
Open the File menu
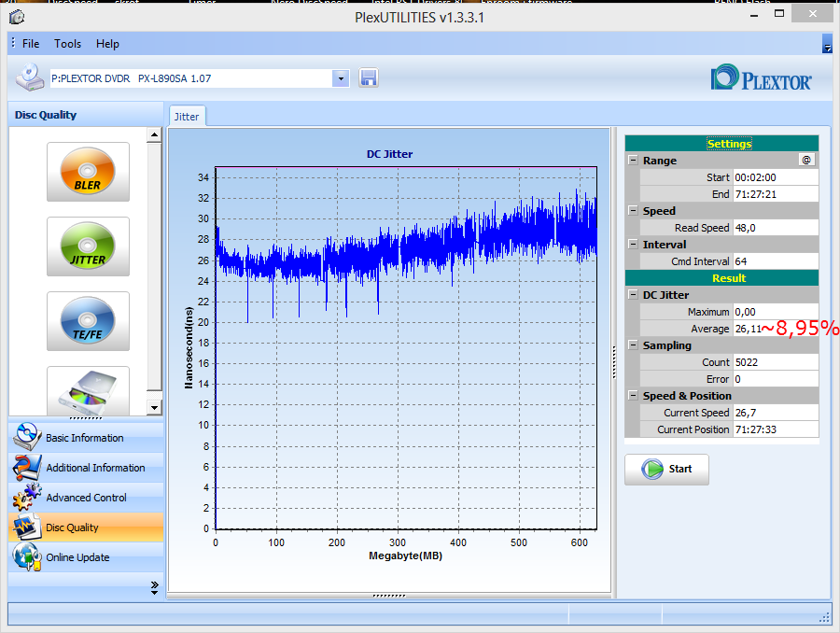[31, 44]
